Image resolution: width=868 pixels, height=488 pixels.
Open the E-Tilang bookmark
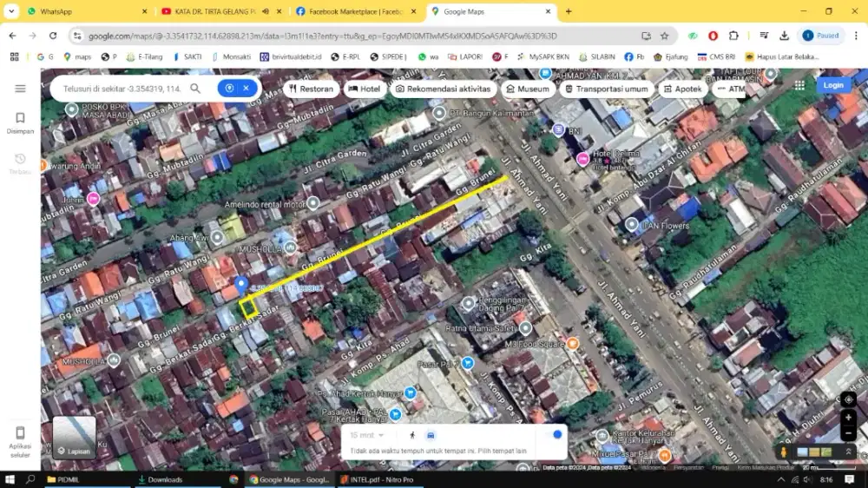point(144,56)
